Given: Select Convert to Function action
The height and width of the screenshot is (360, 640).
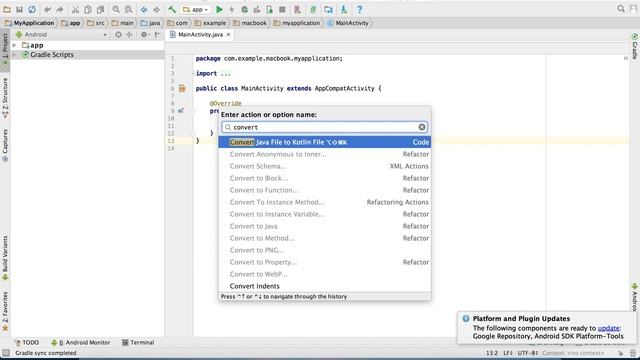Looking at the screenshot, I should pyautogui.click(x=324, y=190).
